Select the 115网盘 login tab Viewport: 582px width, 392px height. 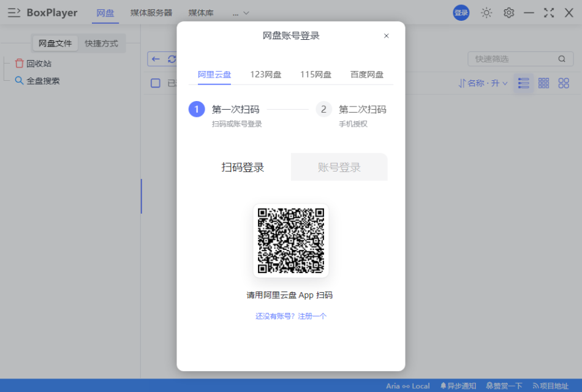316,75
